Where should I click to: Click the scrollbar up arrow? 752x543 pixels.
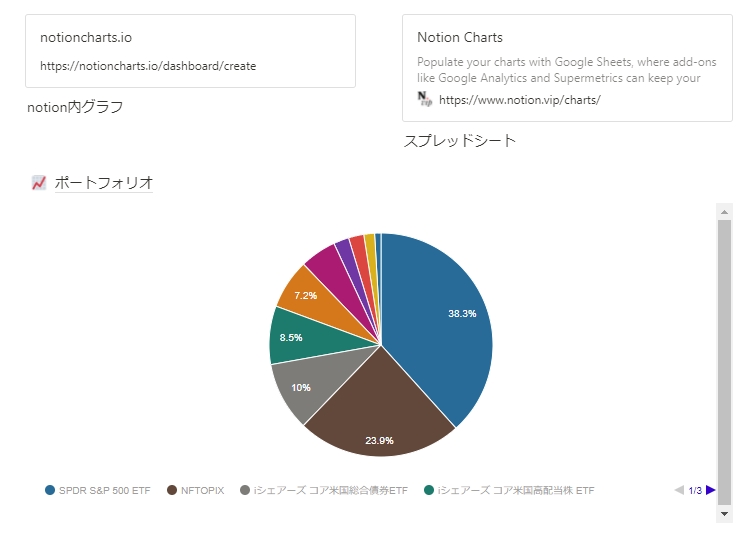pos(724,212)
